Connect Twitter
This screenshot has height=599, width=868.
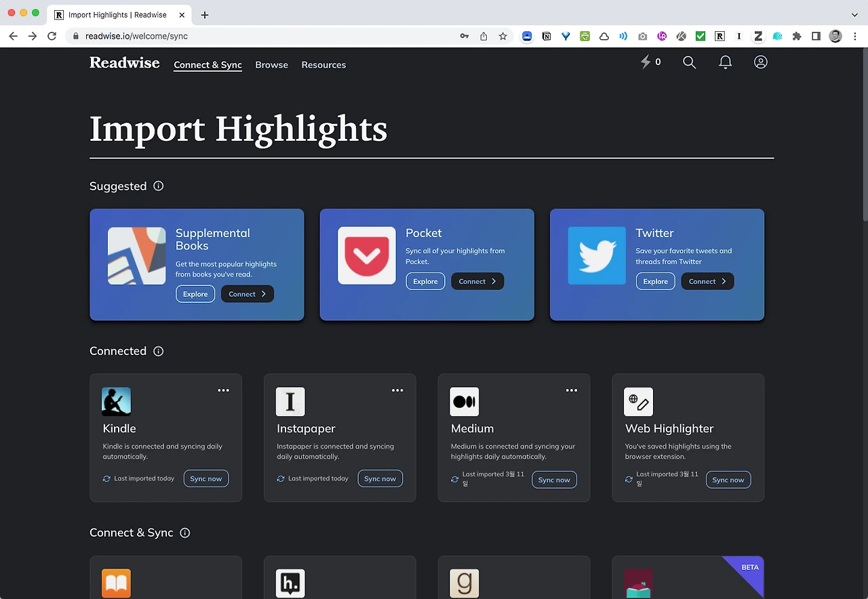coord(707,281)
